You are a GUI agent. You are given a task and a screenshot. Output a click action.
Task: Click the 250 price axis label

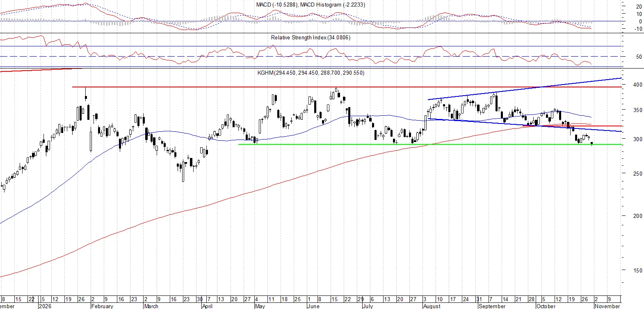coord(638,174)
